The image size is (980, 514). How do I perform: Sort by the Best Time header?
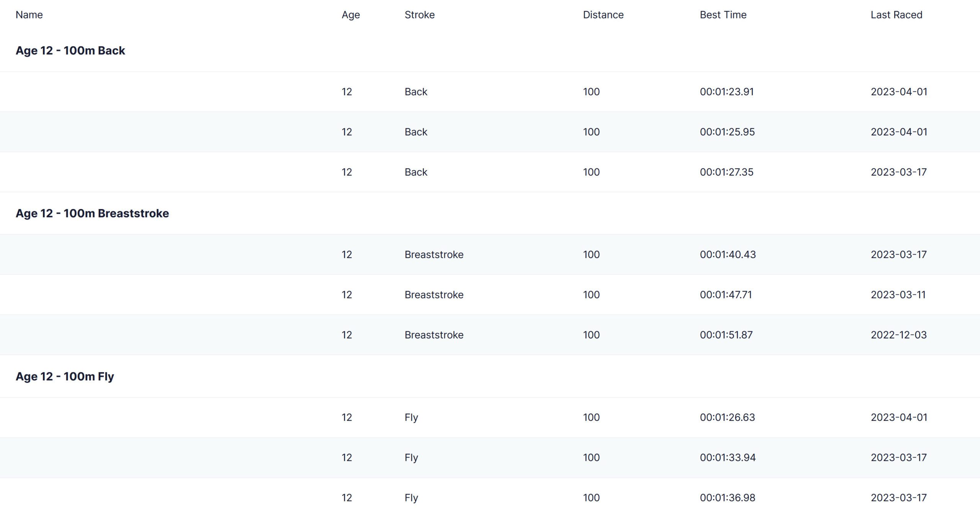tap(723, 15)
